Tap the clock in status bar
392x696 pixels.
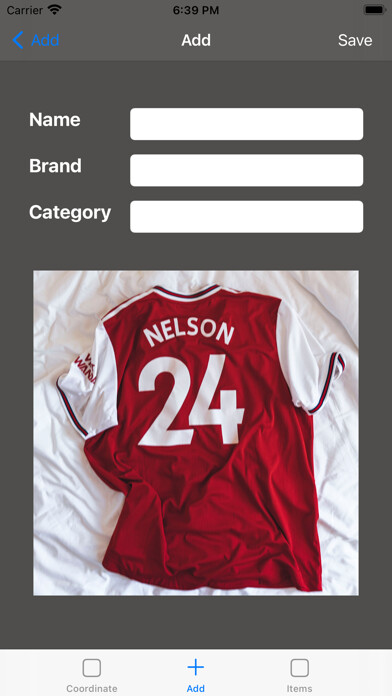196,10
